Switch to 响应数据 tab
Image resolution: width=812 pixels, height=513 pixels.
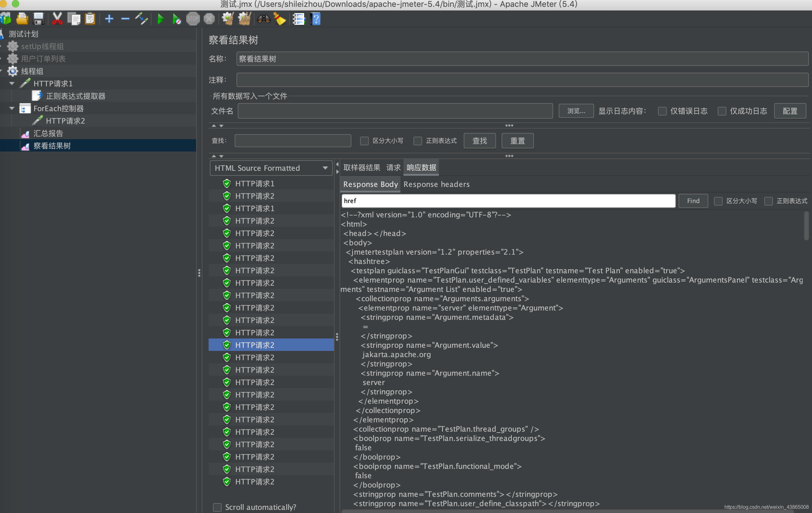tap(421, 167)
